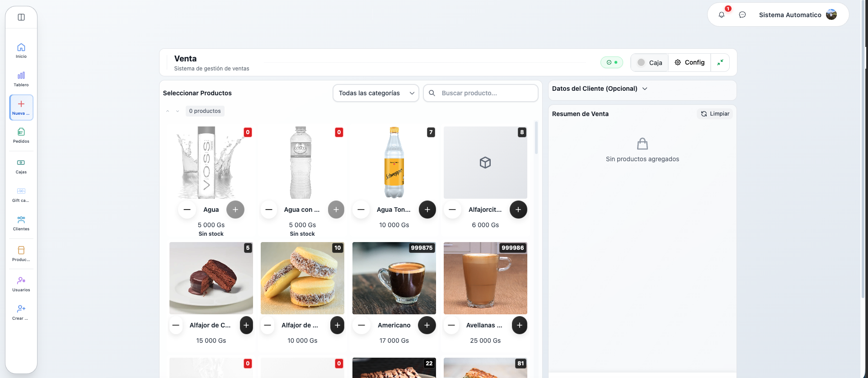Go to Inicio home page

pyautogui.click(x=21, y=51)
